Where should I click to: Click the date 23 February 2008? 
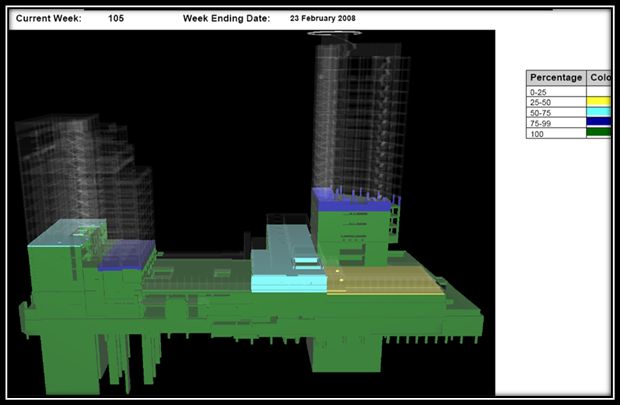[x=321, y=18]
